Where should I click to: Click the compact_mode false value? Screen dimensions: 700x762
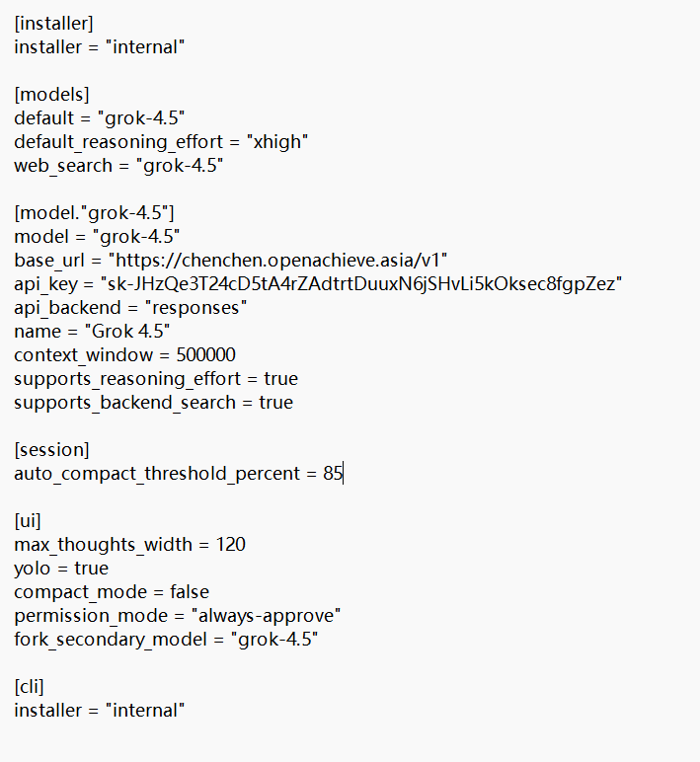tap(190, 592)
